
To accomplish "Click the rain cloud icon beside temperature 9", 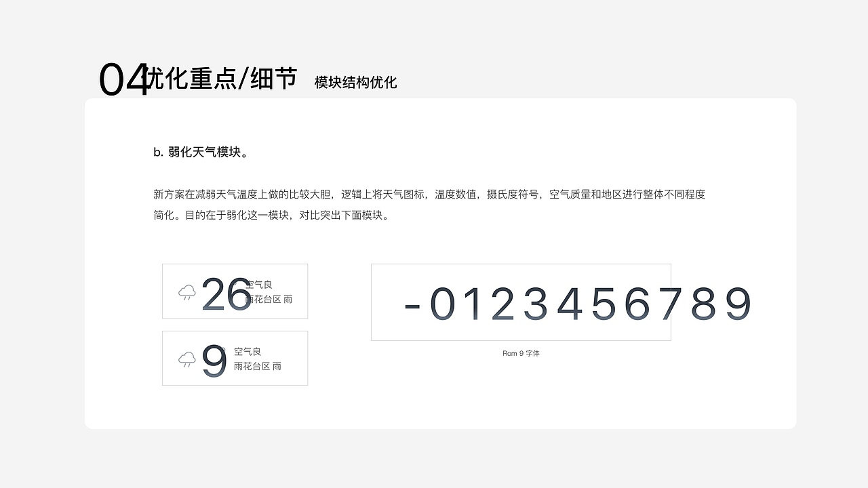I will [x=186, y=360].
